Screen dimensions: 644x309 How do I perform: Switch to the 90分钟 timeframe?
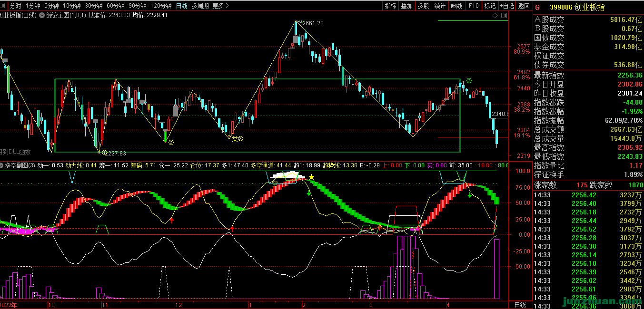(x=138, y=6)
